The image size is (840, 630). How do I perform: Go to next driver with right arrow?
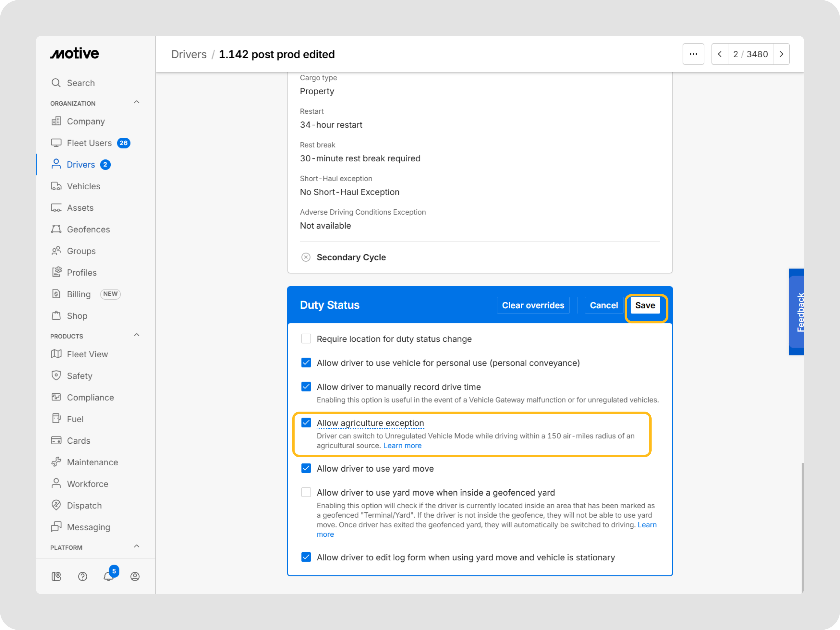(x=781, y=54)
